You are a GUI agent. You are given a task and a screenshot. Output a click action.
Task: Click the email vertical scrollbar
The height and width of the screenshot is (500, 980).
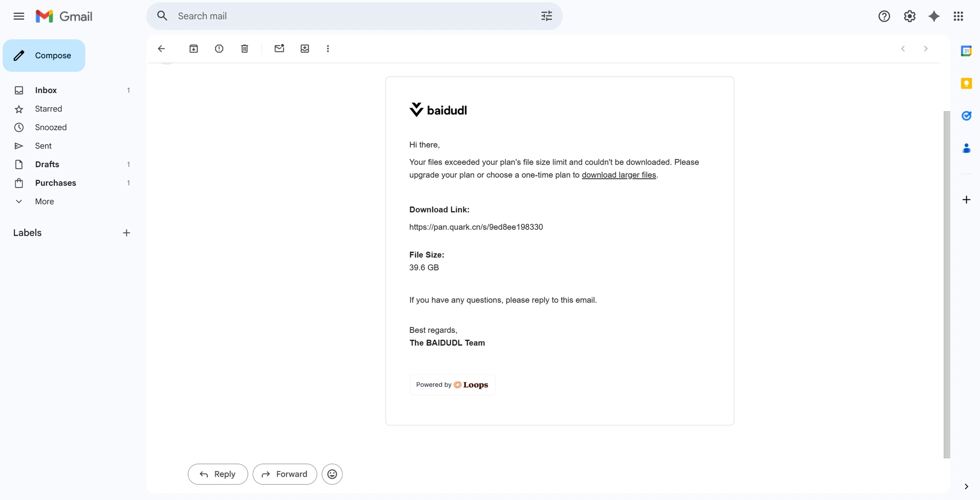[x=947, y=284]
